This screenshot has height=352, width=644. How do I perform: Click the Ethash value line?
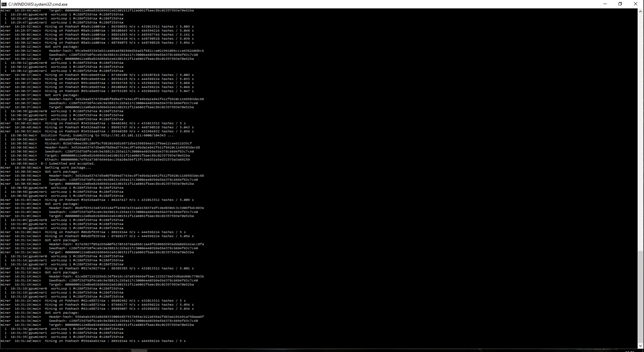[117, 160]
